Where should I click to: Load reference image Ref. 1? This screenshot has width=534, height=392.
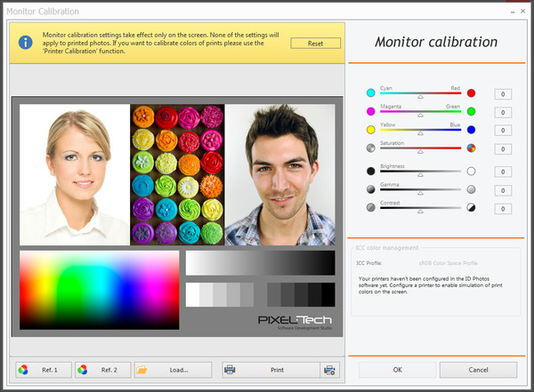(43, 370)
